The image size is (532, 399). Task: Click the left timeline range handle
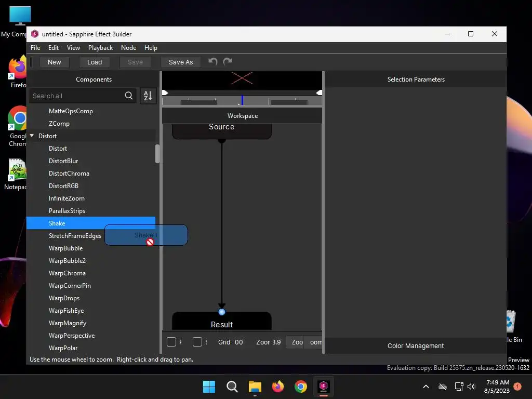click(165, 92)
